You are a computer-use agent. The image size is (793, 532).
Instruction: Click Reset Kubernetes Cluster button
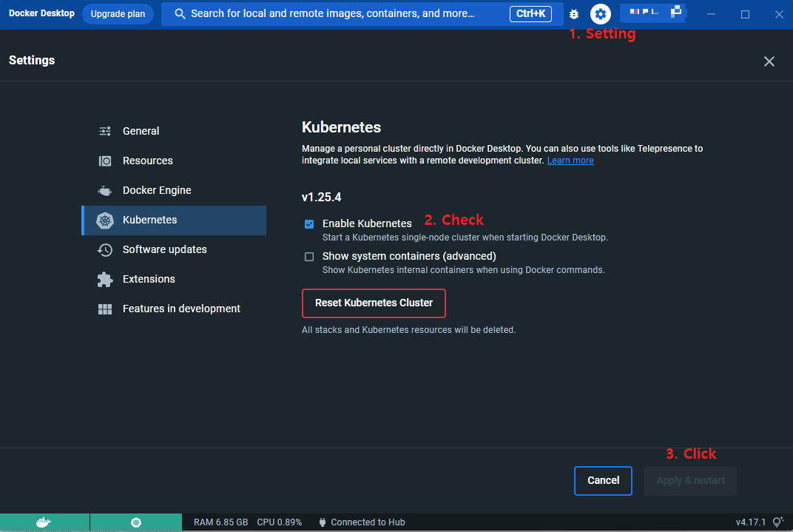374,303
